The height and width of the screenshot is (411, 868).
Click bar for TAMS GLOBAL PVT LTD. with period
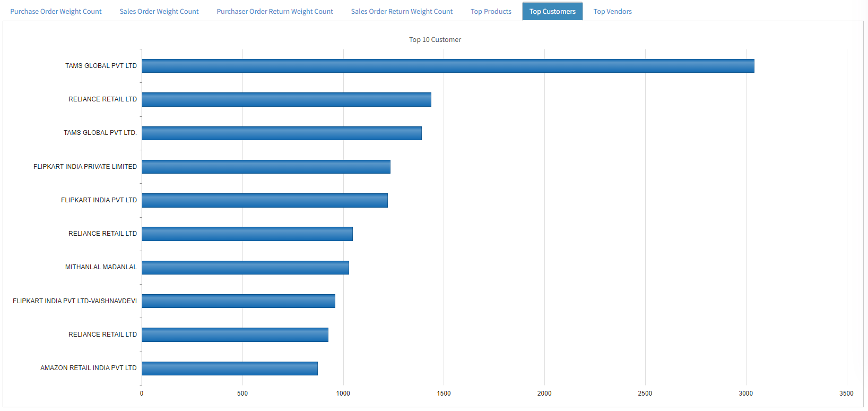click(282, 133)
